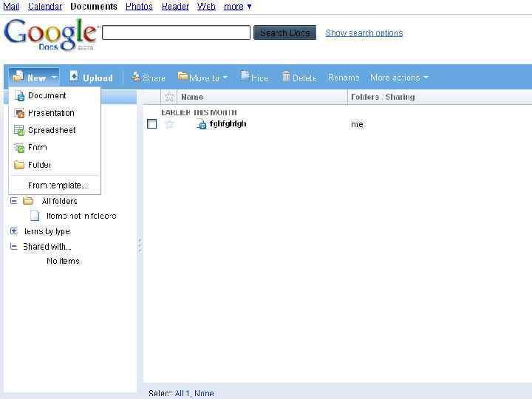Click the EARLIER THIS MONTH group heading
The height and width of the screenshot is (399, 532).
(x=199, y=112)
